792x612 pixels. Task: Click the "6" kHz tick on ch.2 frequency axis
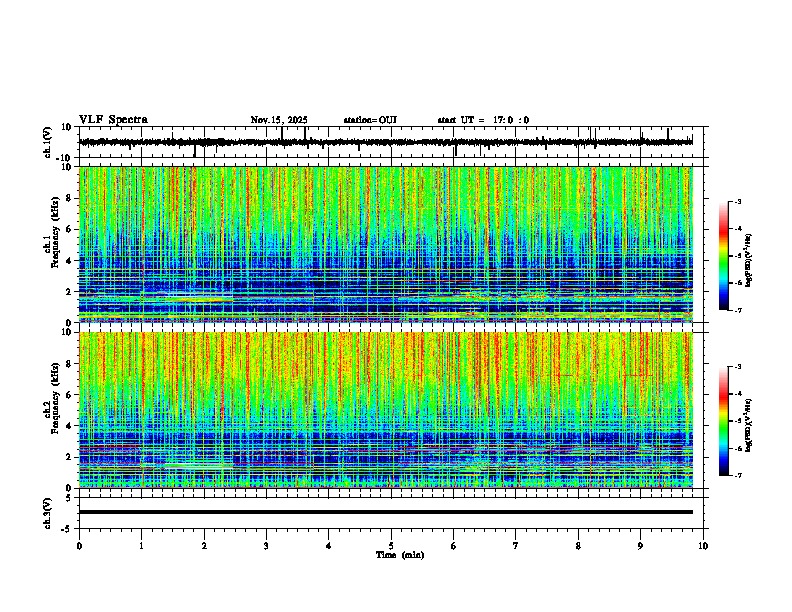[x=70, y=394]
